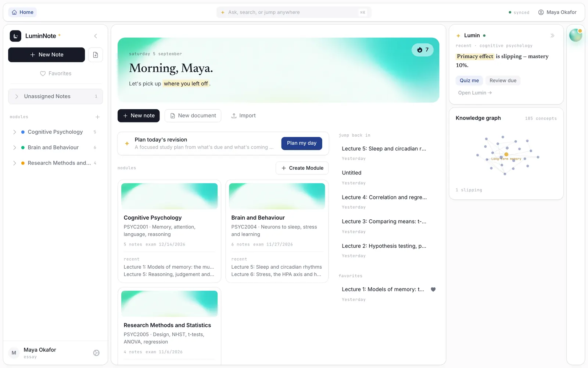588x368 pixels.
Task: Click the green orb avatar in right rail
Action: click(576, 35)
